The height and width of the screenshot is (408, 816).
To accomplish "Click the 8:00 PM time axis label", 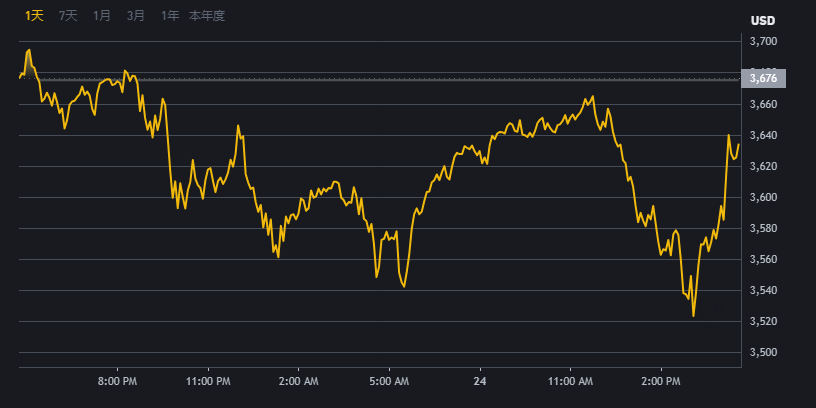I will point(117,382).
